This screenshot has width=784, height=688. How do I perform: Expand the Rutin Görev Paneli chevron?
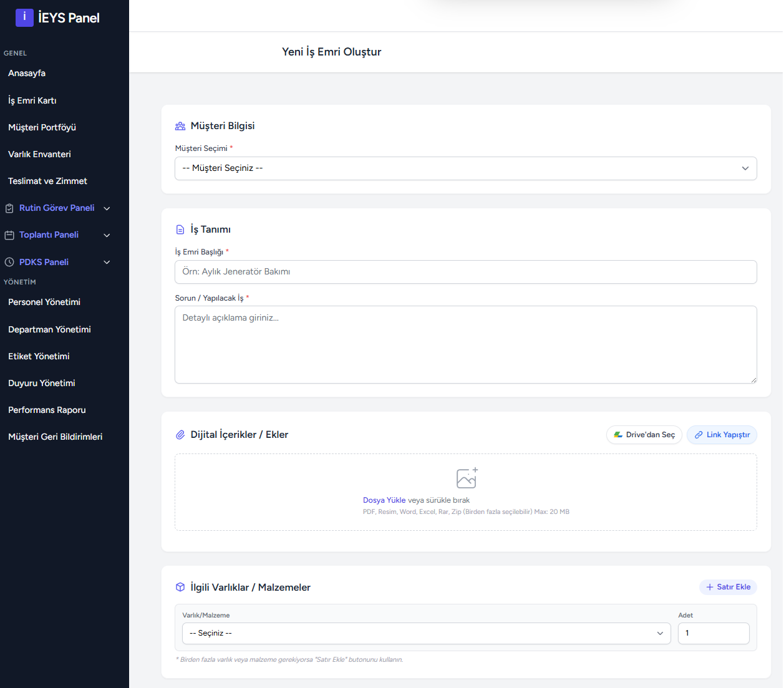tap(107, 208)
